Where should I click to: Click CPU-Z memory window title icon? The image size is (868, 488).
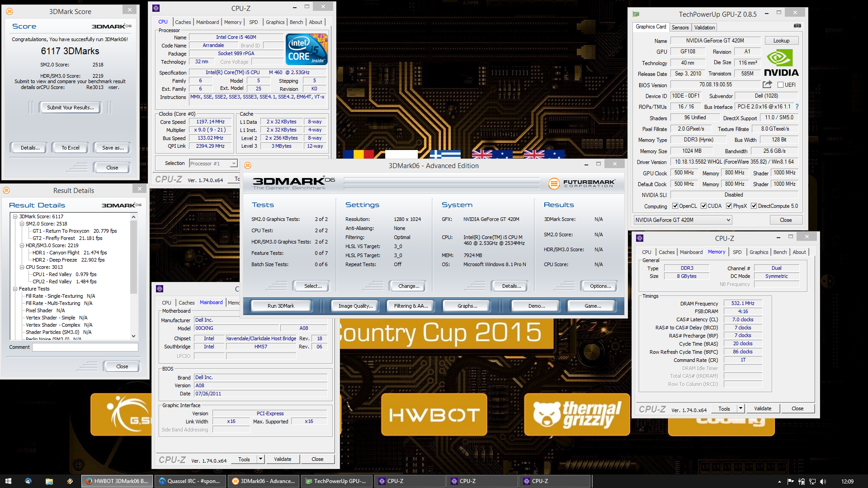point(640,238)
